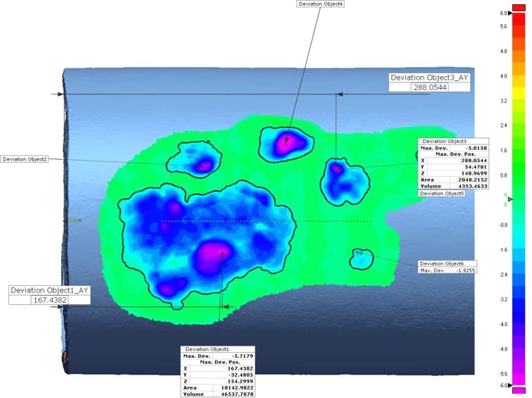
Task: Select the small cyan Deviation Object6 region
Action: coord(361,259)
